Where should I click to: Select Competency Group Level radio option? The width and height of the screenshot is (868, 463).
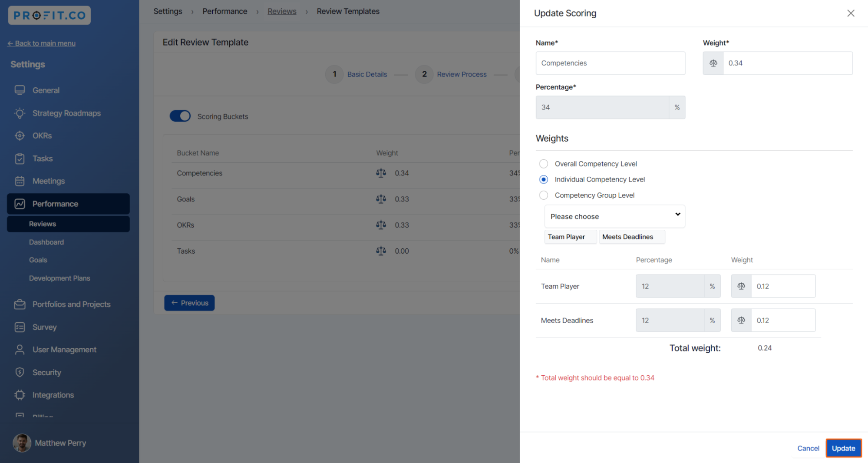(543, 195)
